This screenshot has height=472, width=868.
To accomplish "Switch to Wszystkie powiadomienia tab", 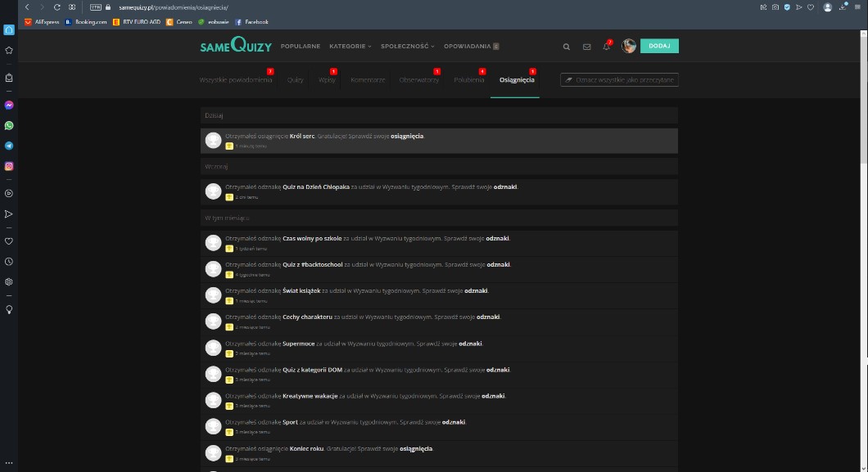I will tap(235, 80).
